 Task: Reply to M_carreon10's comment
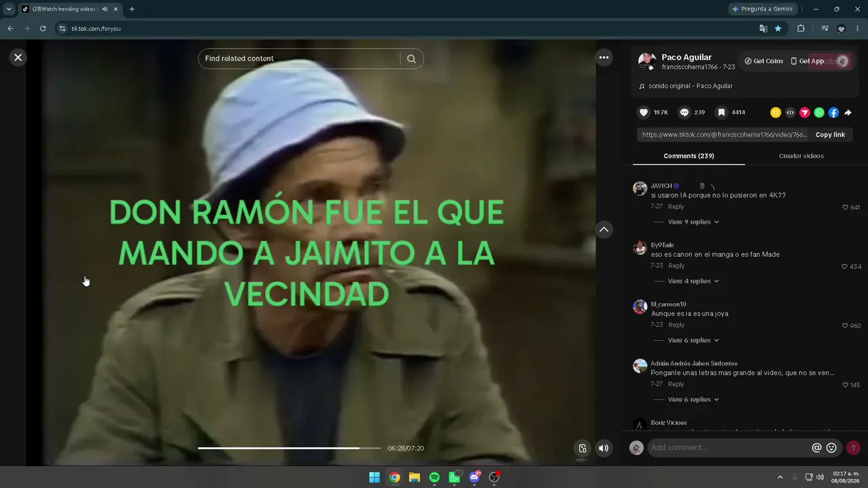[676, 325]
